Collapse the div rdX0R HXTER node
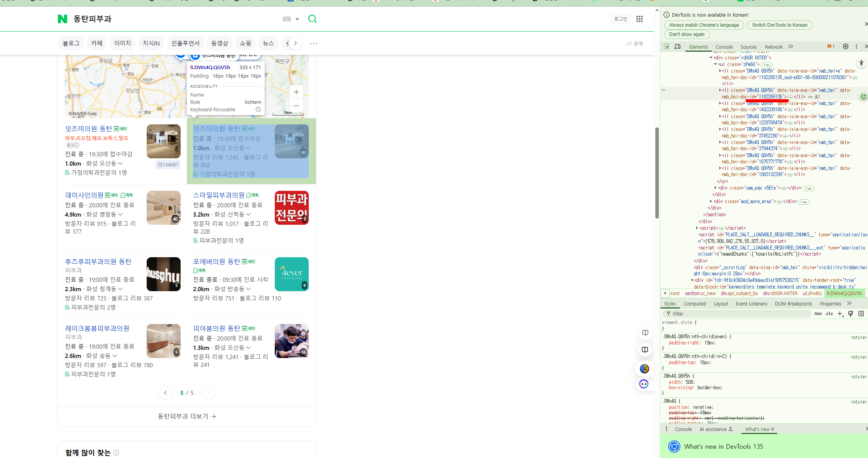 click(x=711, y=58)
